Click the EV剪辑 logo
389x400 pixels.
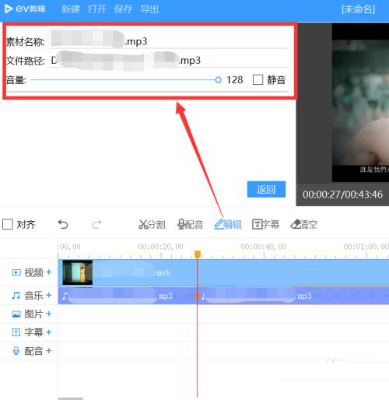(x=25, y=9)
